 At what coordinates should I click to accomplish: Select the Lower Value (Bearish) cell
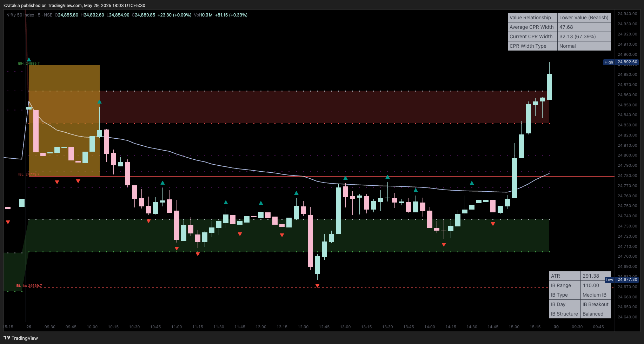(x=584, y=18)
